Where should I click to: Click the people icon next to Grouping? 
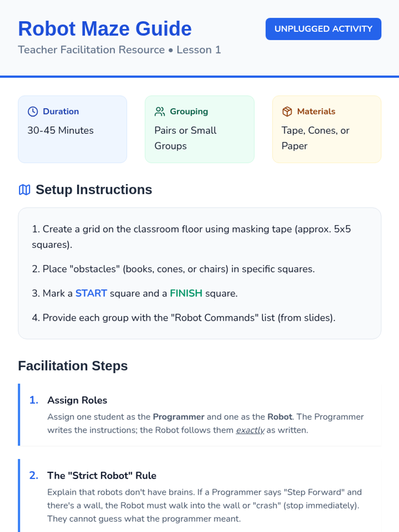160,111
